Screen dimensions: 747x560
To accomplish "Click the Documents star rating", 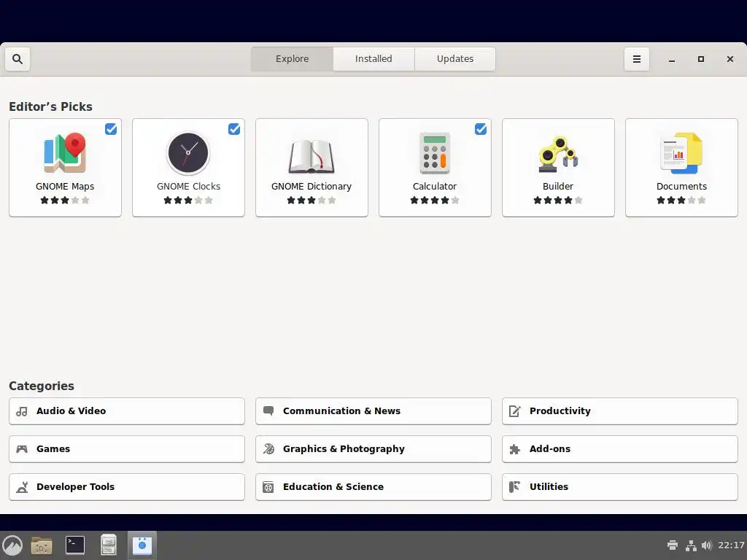I will 681,201.
